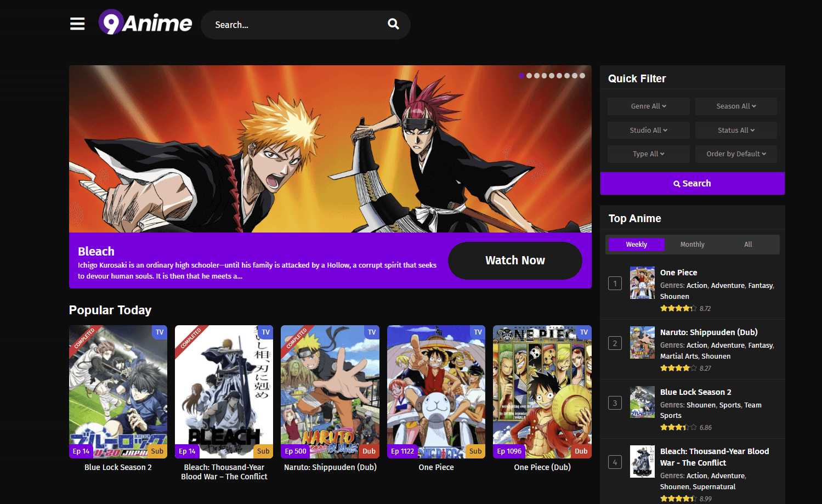Click the star rating under Blue Lock Season 2
This screenshot has width=822, height=504.
tap(678, 427)
